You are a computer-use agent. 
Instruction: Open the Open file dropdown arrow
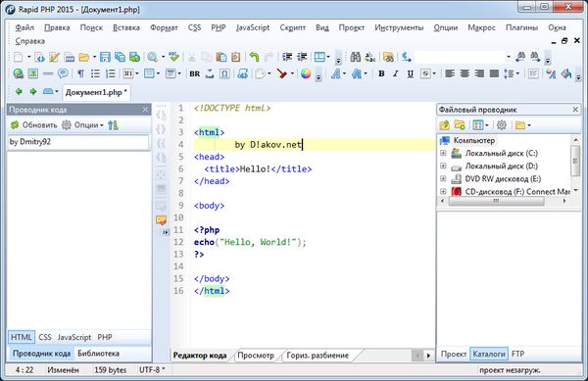pyautogui.click(x=94, y=57)
